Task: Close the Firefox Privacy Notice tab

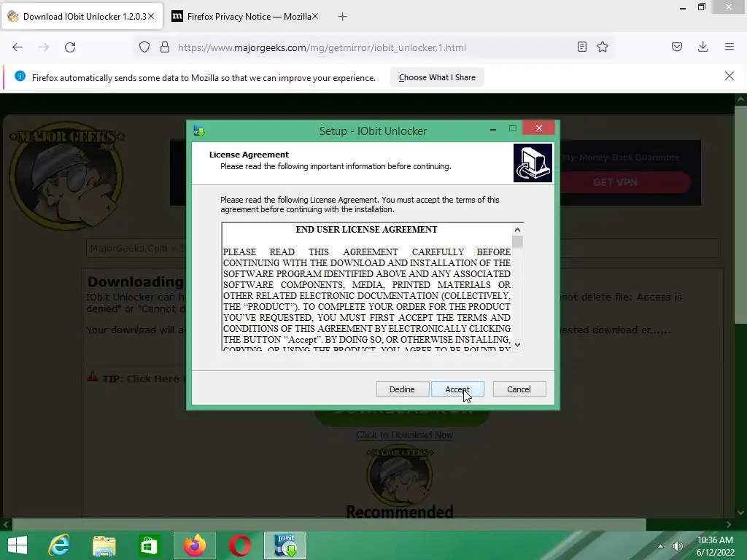Action: (x=315, y=16)
